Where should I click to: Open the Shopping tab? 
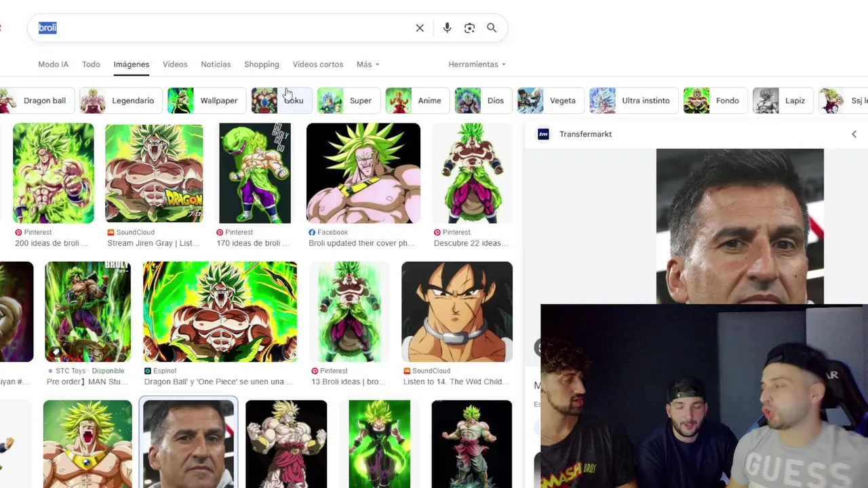click(262, 64)
